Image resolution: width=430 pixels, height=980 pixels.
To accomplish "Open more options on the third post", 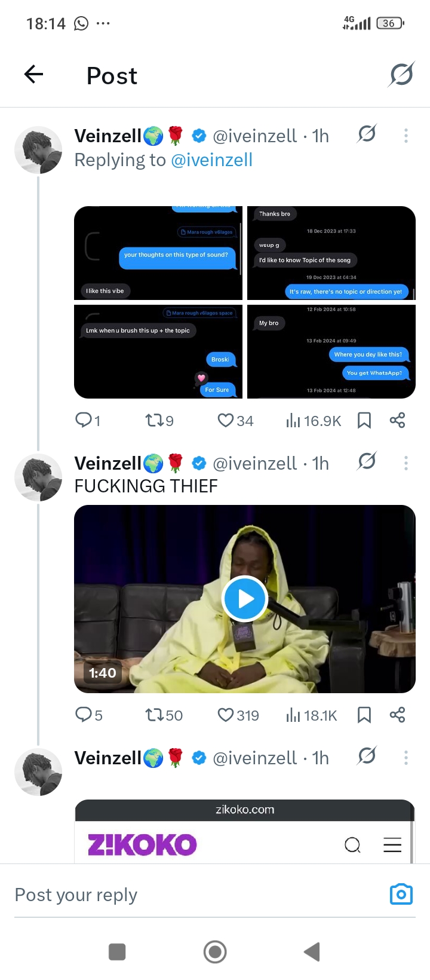I will (x=406, y=758).
